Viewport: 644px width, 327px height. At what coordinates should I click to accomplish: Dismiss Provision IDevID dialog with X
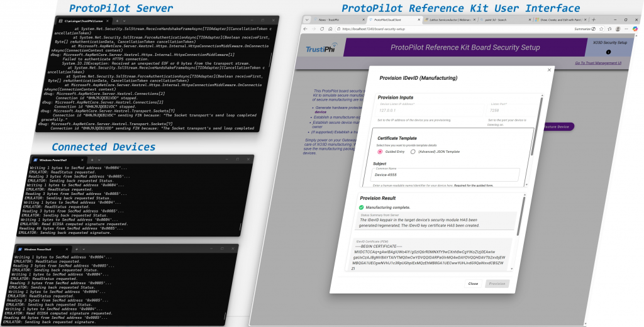[549, 70]
